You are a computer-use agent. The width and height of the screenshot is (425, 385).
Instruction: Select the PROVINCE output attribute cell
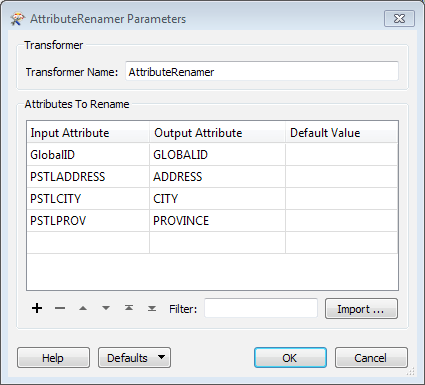pyautogui.click(x=217, y=221)
